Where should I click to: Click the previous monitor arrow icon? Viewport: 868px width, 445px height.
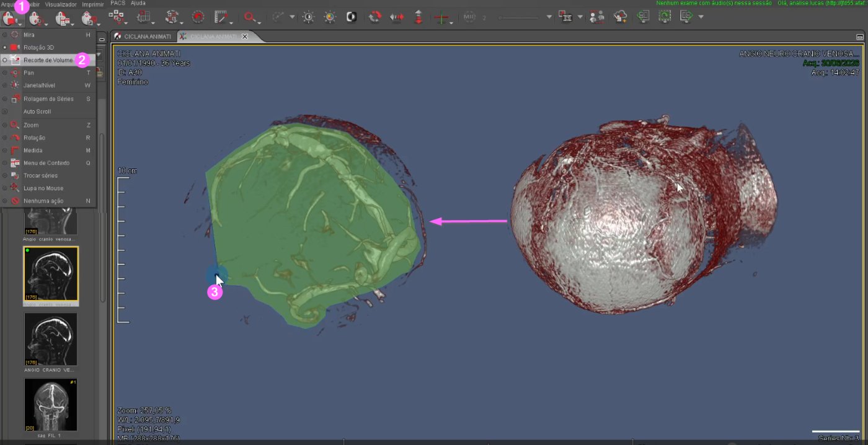pyautogui.click(x=644, y=17)
